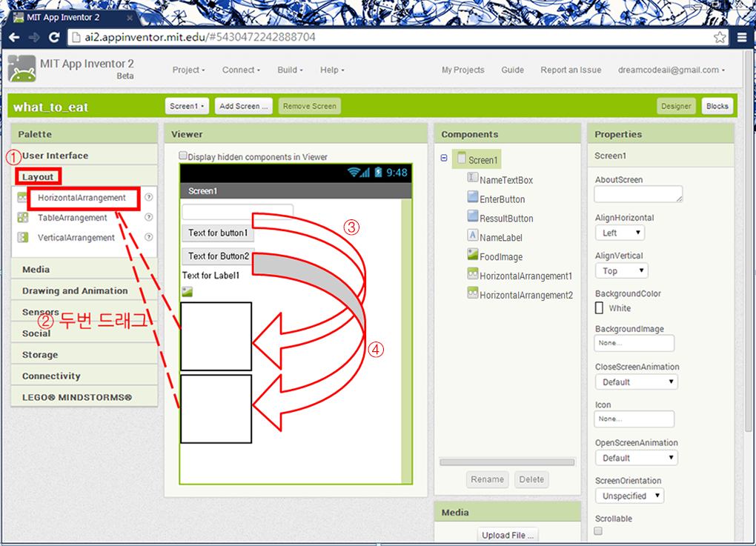Open the My Projects link

(462, 70)
